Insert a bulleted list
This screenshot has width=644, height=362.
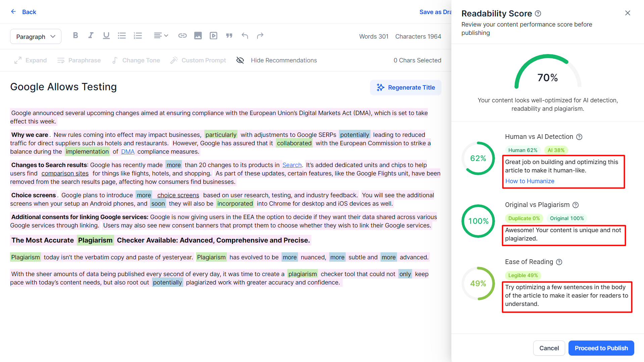pos(122,36)
